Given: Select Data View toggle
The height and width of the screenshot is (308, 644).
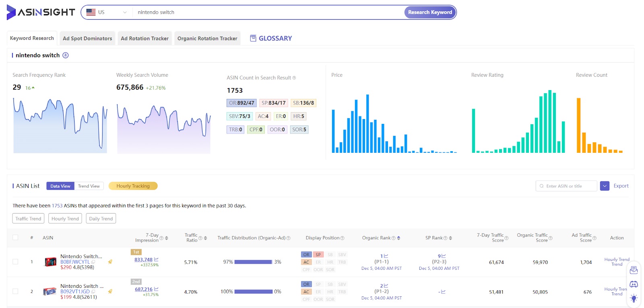Looking at the screenshot, I should 60,186.
